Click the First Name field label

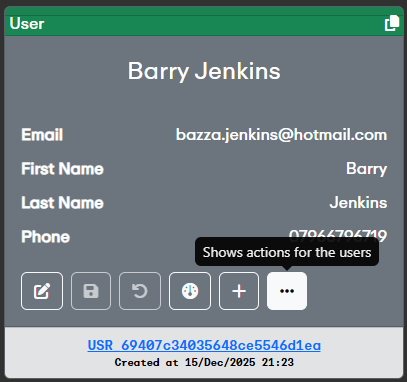[x=62, y=169]
